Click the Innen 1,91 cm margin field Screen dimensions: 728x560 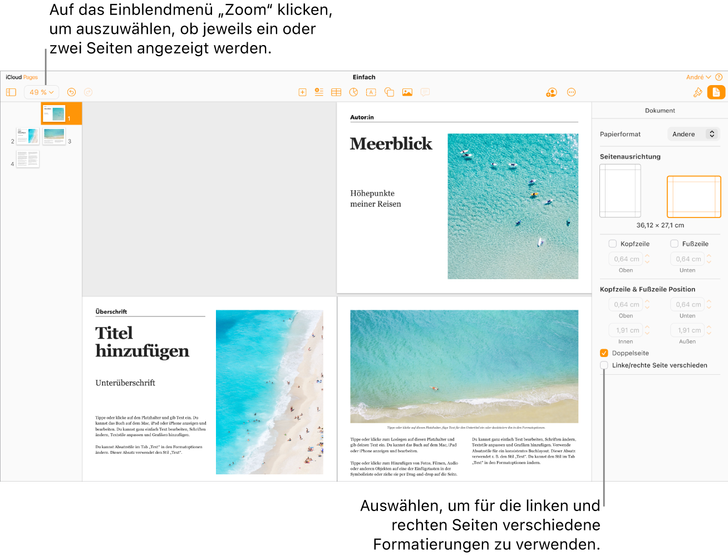point(626,330)
